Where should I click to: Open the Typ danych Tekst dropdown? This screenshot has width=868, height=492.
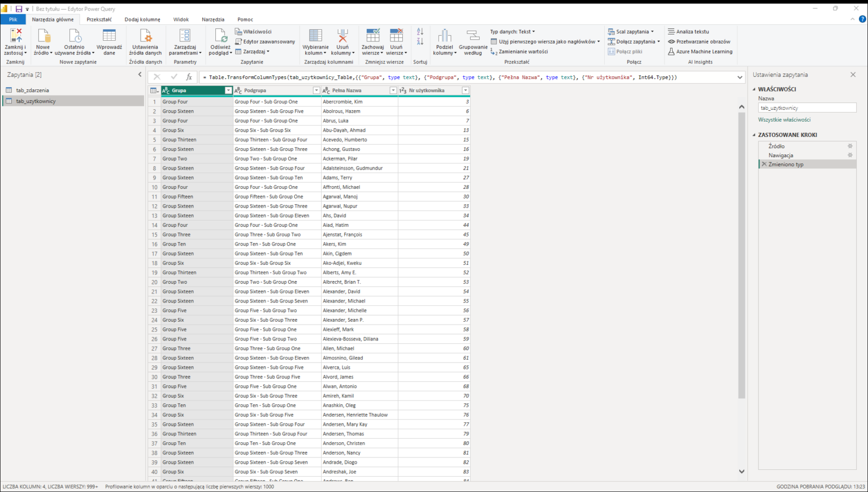click(513, 31)
